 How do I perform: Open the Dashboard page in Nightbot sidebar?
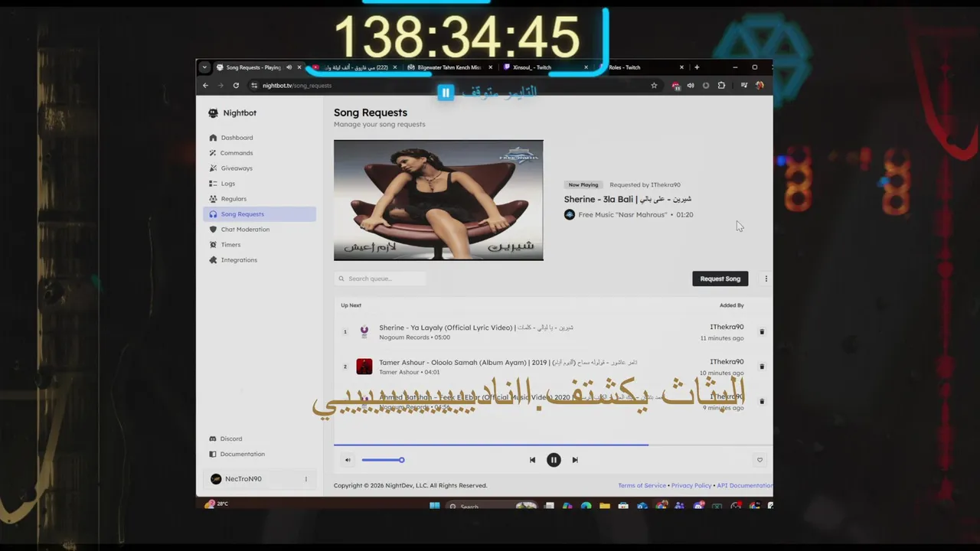260,138
